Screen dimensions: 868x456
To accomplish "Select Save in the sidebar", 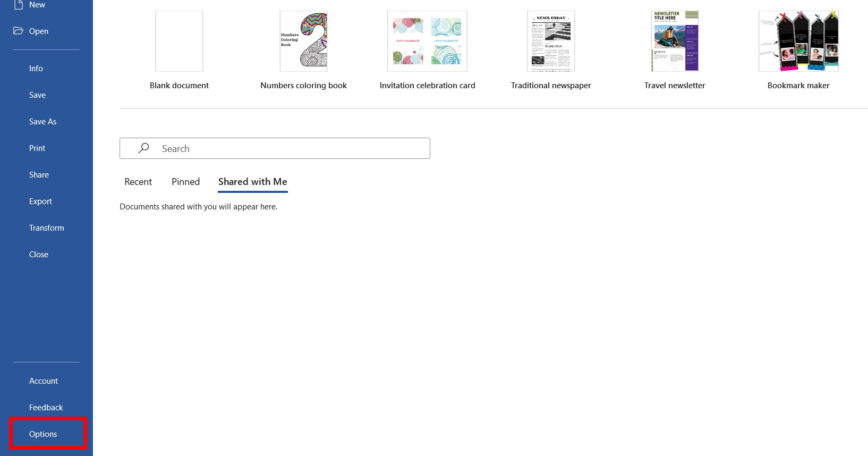I will tap(37, 95).
